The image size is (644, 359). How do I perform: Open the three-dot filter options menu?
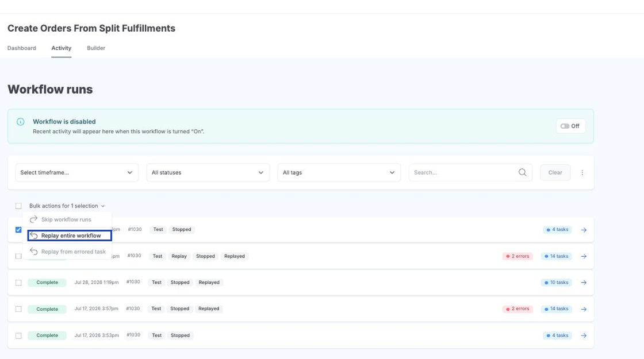click(x=582, y=173)
